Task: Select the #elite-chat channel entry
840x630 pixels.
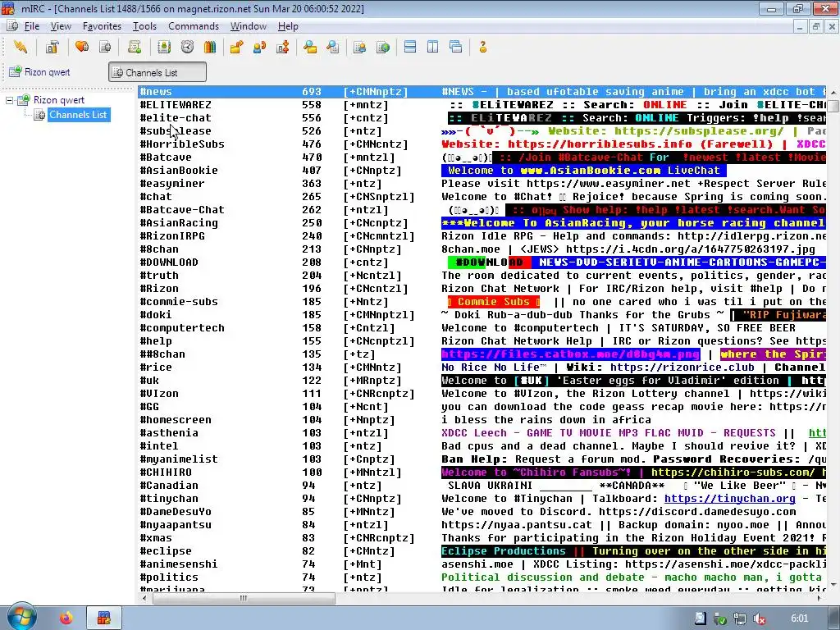Action: 482,118
